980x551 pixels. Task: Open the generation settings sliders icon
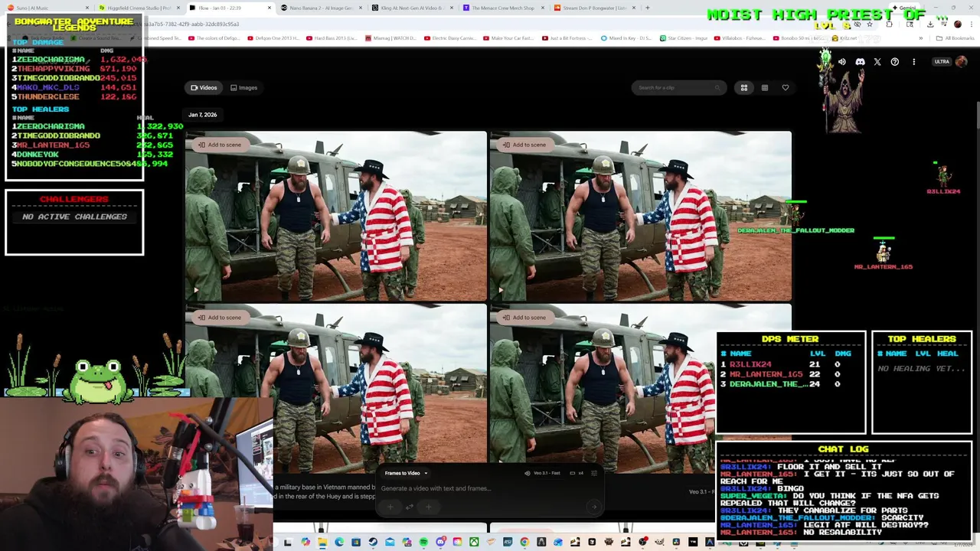(x=594, y=474)
